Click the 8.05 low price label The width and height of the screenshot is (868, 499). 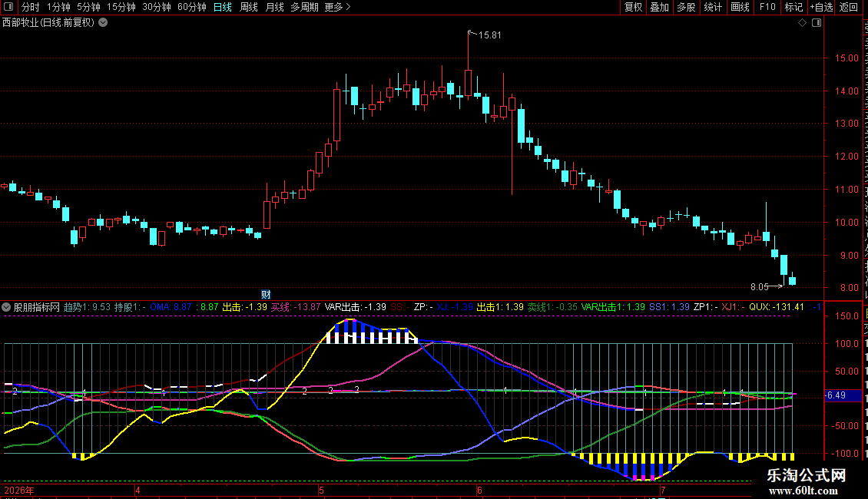click(759, 286)
